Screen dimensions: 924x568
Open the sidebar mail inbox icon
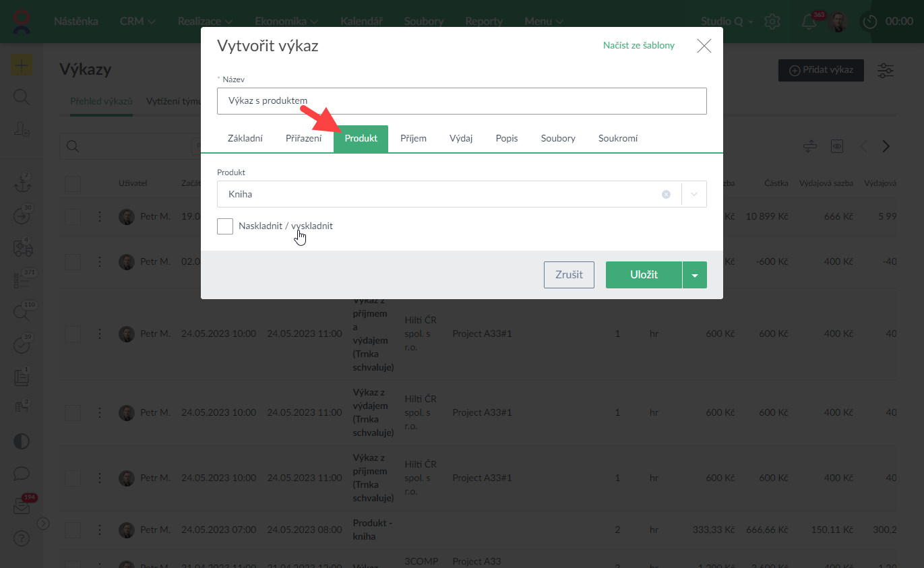pos(22,507)
